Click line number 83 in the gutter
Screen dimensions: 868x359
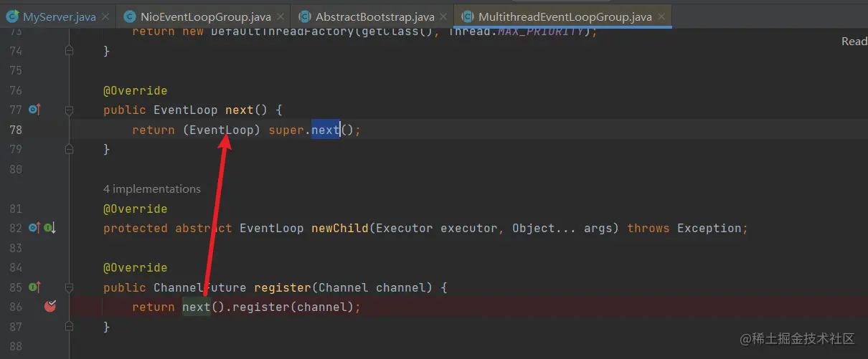click(15, 248)
